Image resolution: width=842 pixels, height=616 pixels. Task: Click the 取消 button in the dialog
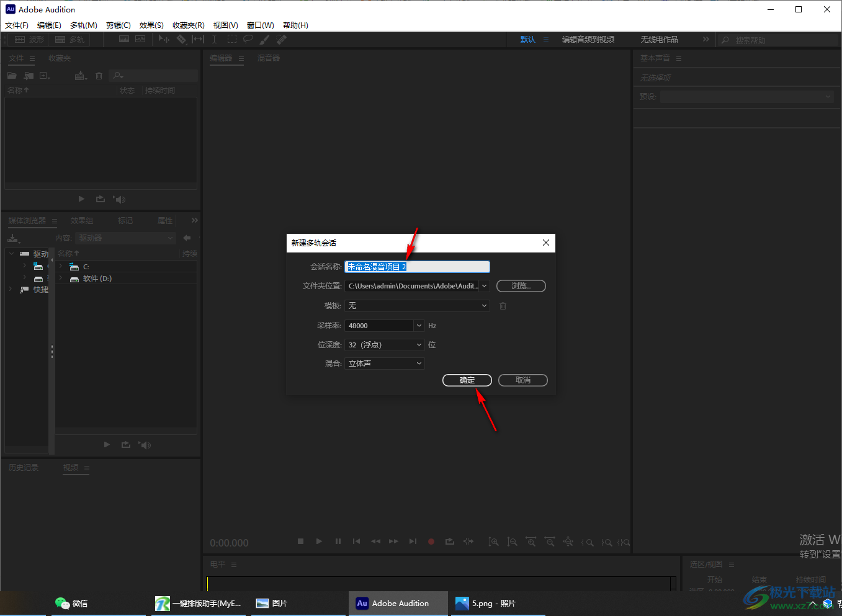click(522, 380)
